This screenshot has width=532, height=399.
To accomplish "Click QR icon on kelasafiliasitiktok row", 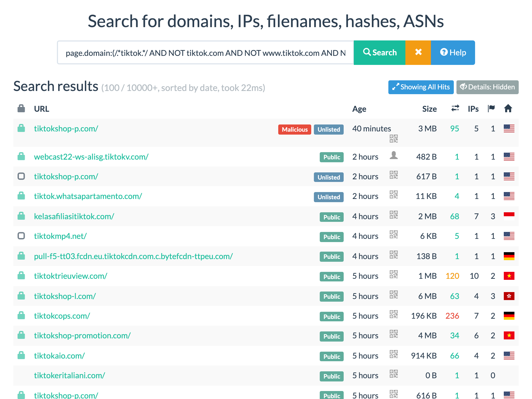I will point(394,215).
